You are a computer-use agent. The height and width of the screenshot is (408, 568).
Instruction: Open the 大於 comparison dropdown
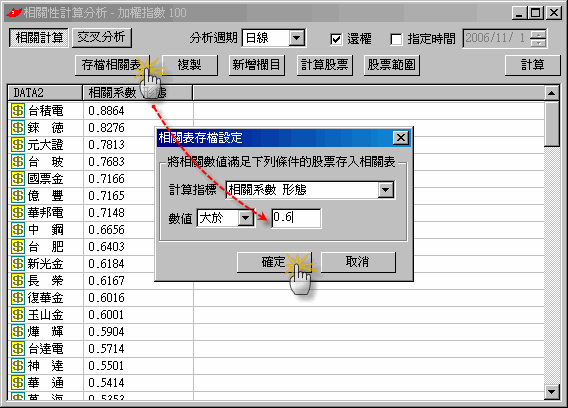246,218
